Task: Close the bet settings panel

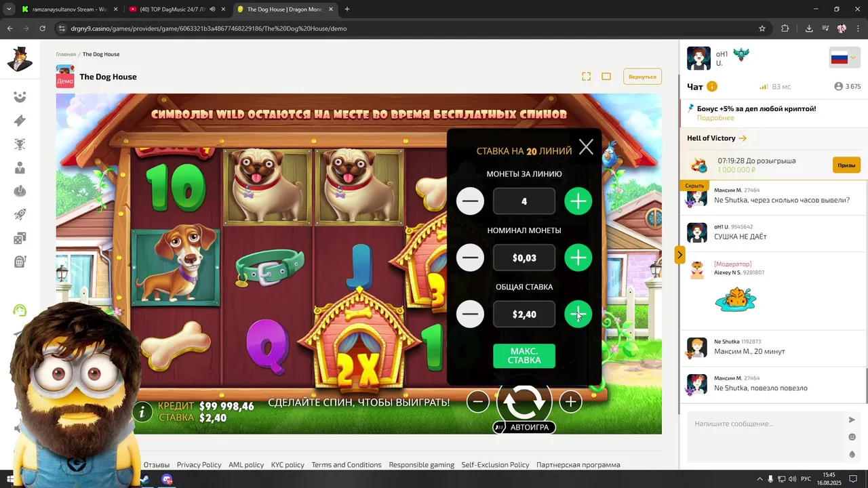Action: [x=586, y=146]
